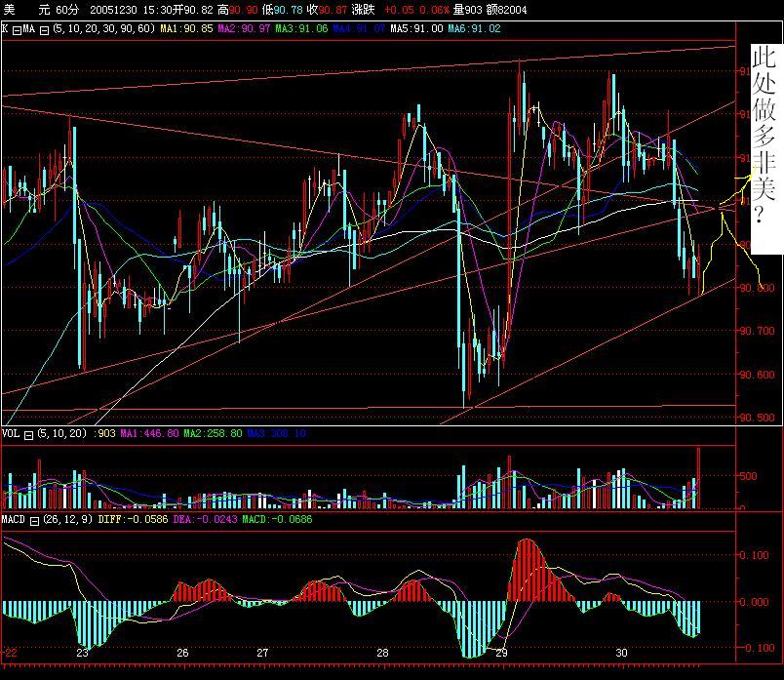
Task: Click the minus box icon beside MA
Action: click(x=44, y=29)
